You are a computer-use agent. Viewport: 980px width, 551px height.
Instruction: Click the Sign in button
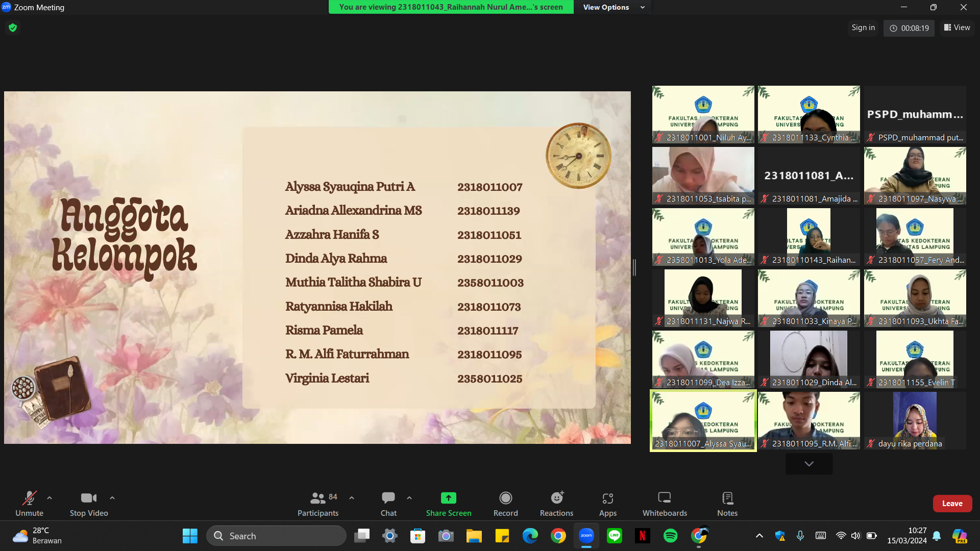863,28
